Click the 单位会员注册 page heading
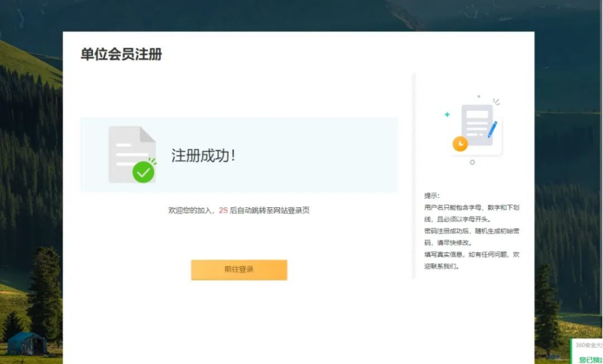The width and height of the screenshot is (603, 364). (x=121, y=54)
